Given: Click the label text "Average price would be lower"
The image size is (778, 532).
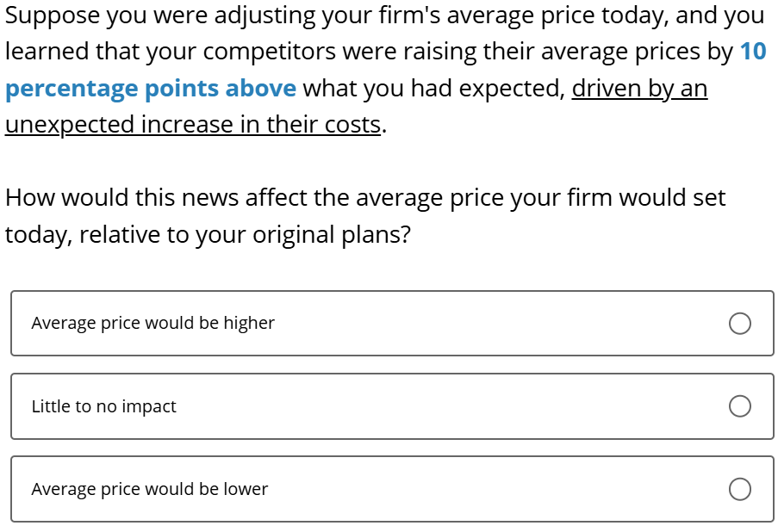Looking at the screenshot, I should click(149, 489).
